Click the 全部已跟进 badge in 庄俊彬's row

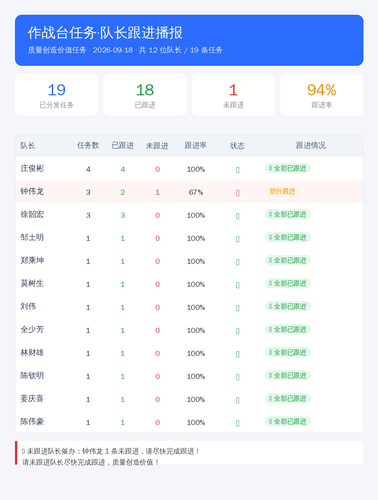coord(288,168)
